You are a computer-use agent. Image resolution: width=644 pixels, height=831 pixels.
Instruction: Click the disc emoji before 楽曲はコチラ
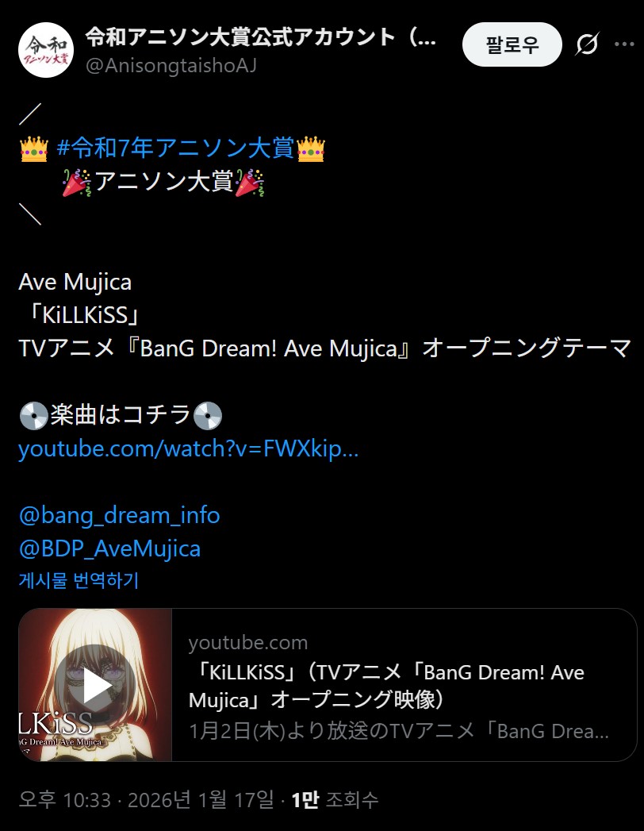coord(33,416)
